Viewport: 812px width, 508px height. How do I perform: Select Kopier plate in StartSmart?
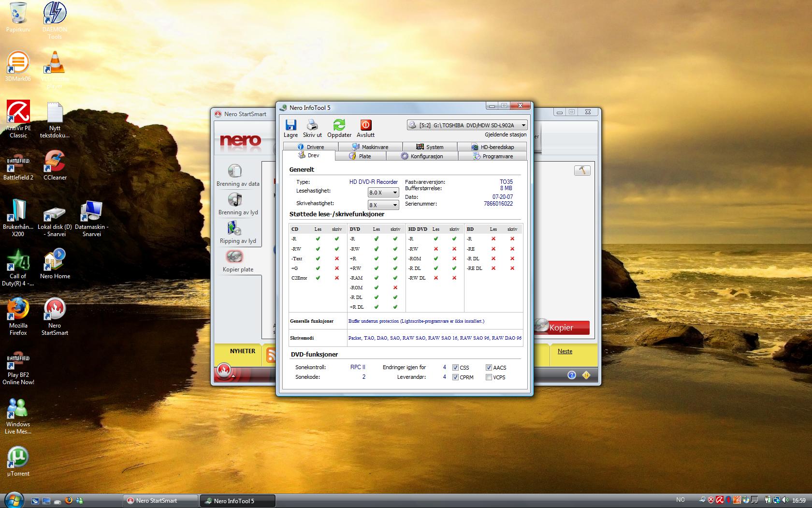click(238, 261)
